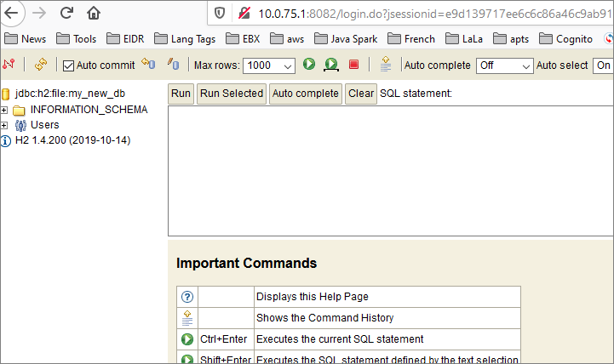614x364 pixels.
Task: Run the statement with green Run icon
Action: pos(309,65)
